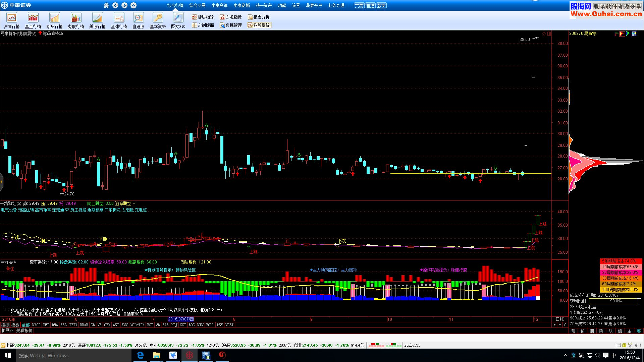Switch to 笔 tick tab
This screenshot has width=644, height=362.
573,331
